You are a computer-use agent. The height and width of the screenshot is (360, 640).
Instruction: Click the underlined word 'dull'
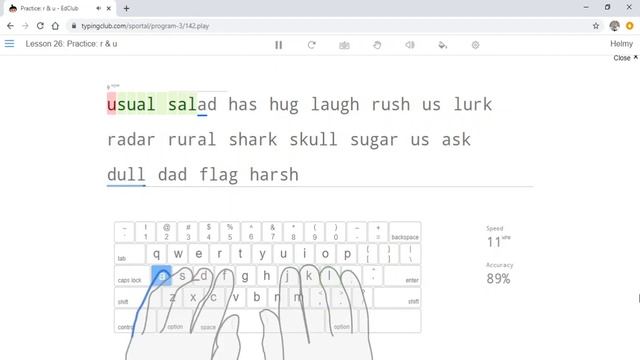click(x=126, y=175)
